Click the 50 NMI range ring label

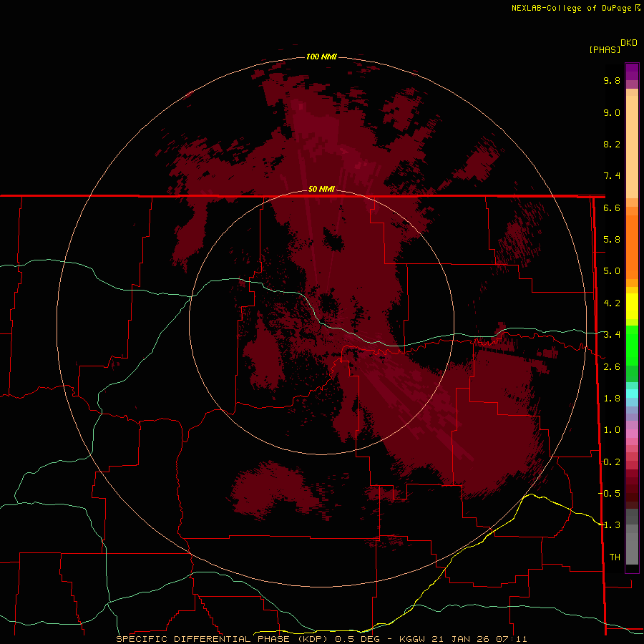[321, 189]
